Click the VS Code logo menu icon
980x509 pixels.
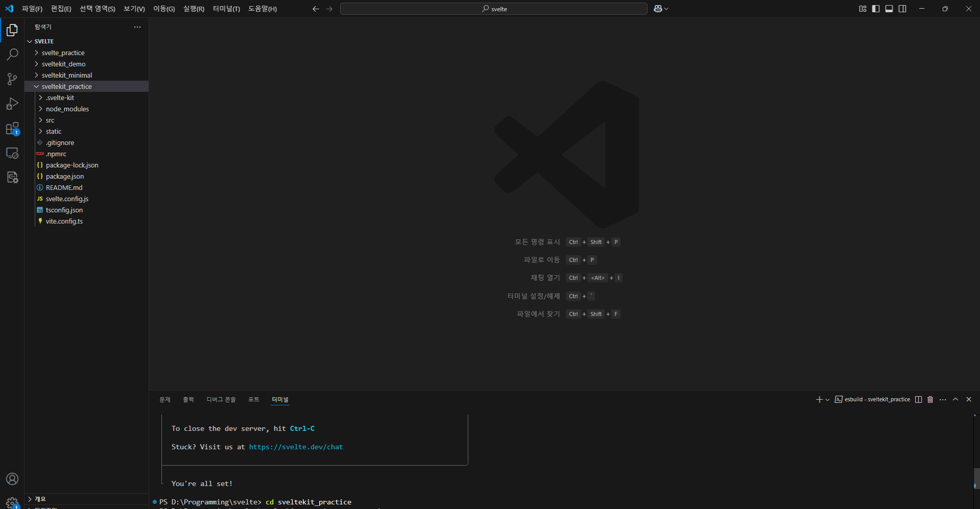point(9,9)
